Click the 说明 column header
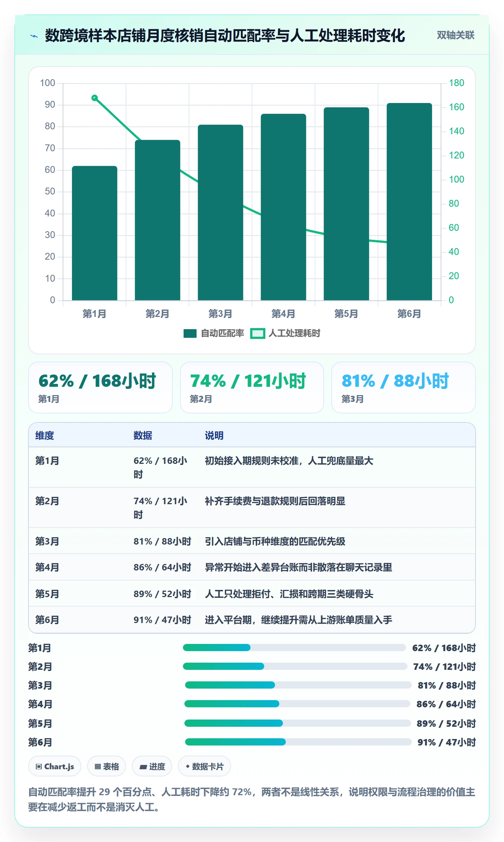The width and height of the screenshot is (504, 842). click(x=214, y=435)
